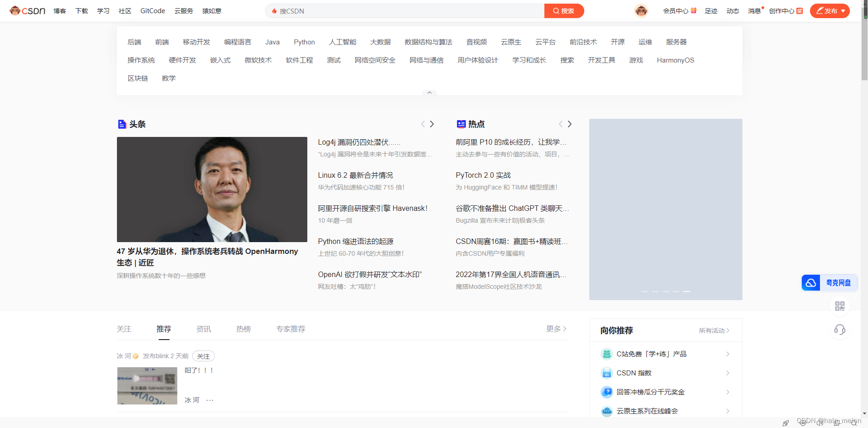Click the C站免费「学+练」产品 green icon
This screenshot has height=428, width=868.
click(606, 354)
